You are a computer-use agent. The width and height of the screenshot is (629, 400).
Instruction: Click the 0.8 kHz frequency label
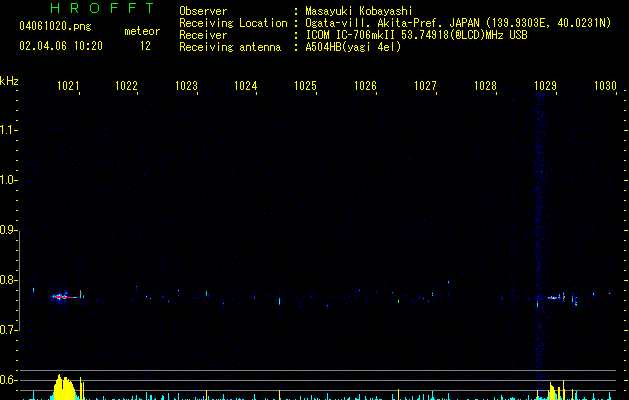point(8,280)
